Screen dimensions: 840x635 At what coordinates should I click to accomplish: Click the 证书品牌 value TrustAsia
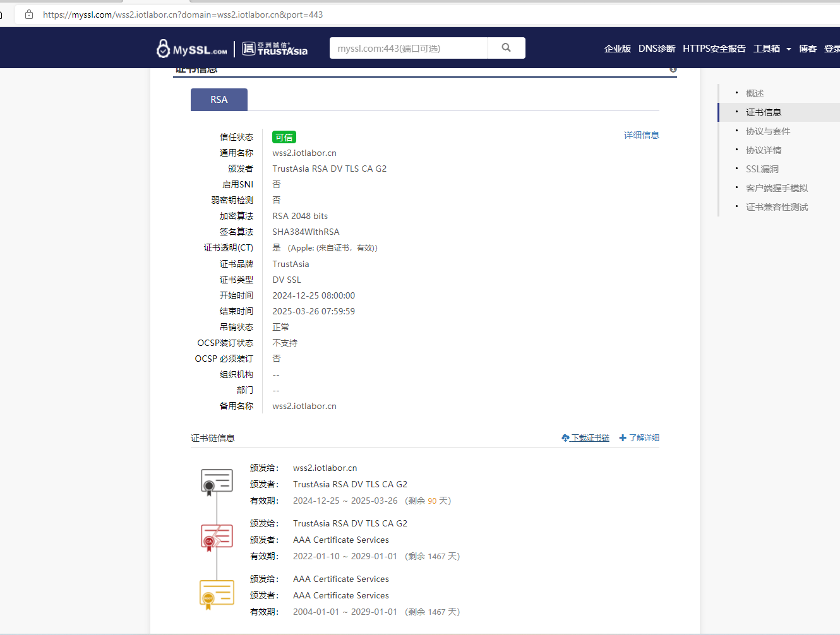(291, 264)
